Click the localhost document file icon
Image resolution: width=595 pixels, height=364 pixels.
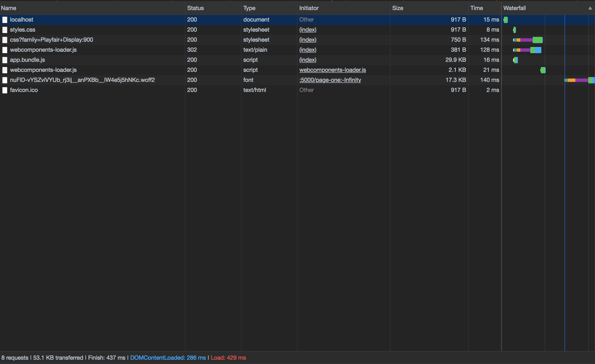click(5, 20)
